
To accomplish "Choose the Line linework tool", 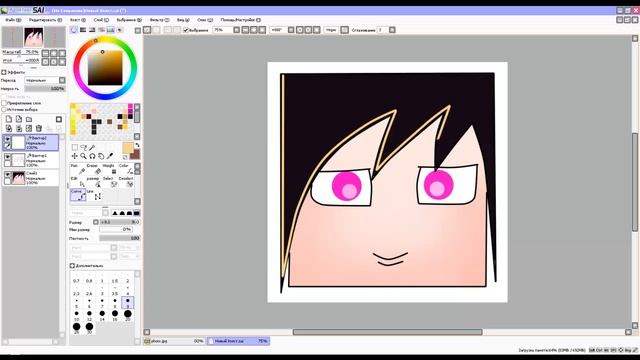I will (x=93, y=195).
